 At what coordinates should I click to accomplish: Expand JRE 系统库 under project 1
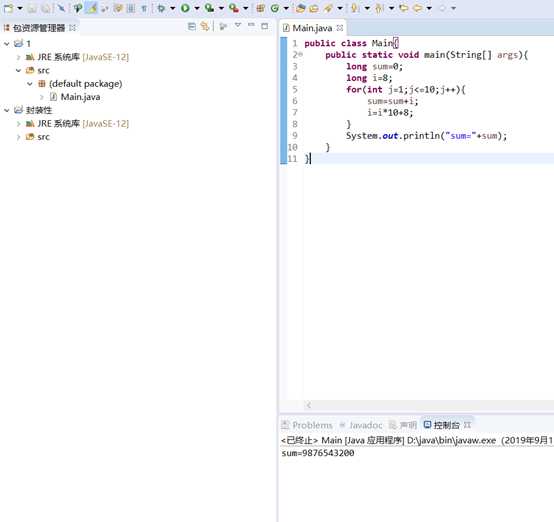tap(19, 57)
